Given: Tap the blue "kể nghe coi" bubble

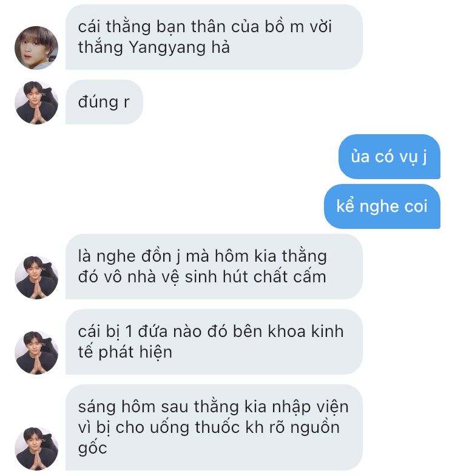Looking at the screenshot, I should pos(382,206).
